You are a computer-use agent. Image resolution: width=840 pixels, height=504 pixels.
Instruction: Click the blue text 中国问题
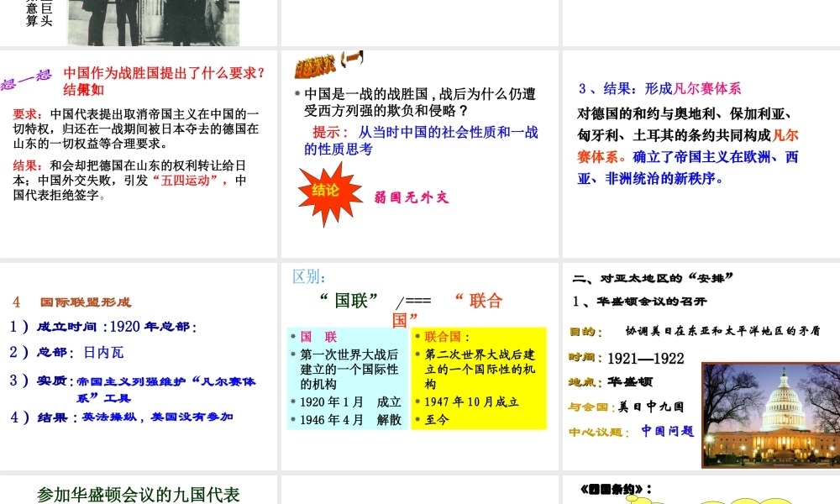[668, 431]
